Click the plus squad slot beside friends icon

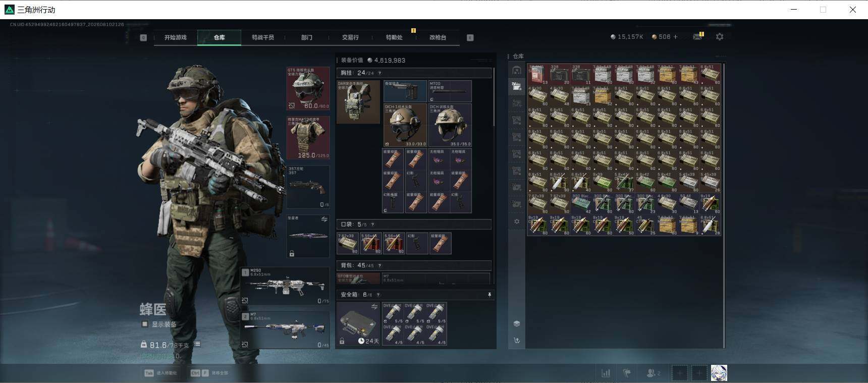tap(680, 373)
